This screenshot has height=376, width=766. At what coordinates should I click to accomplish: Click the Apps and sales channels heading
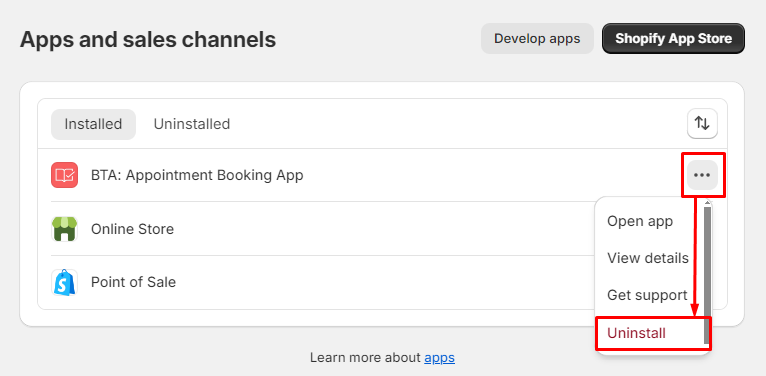click(148, 40)
